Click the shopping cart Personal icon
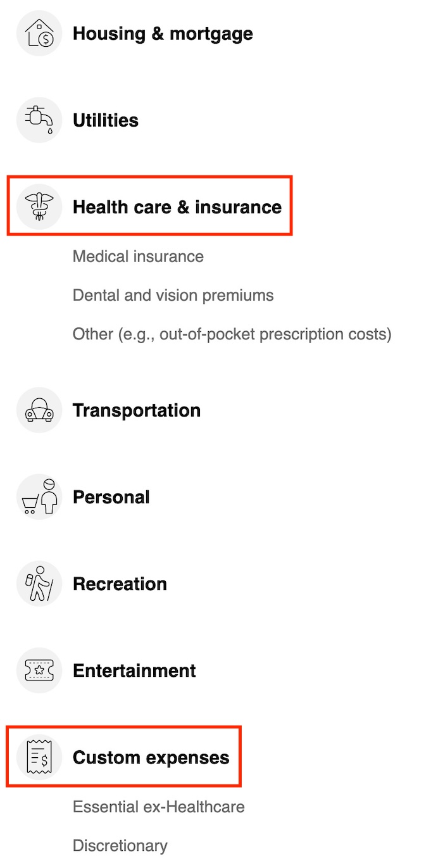This screenshot has height=868, width=443. 39,497
